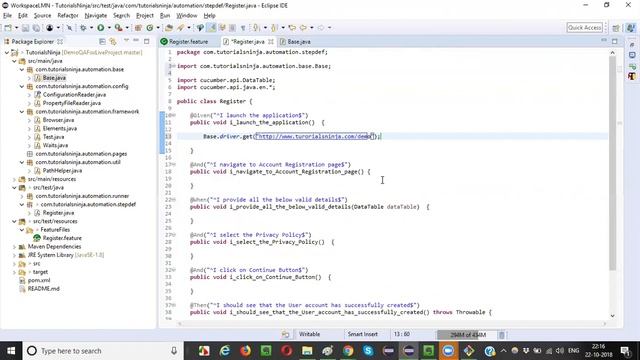Click the Next Annotation toolbar icon

[x=256, y=28]
